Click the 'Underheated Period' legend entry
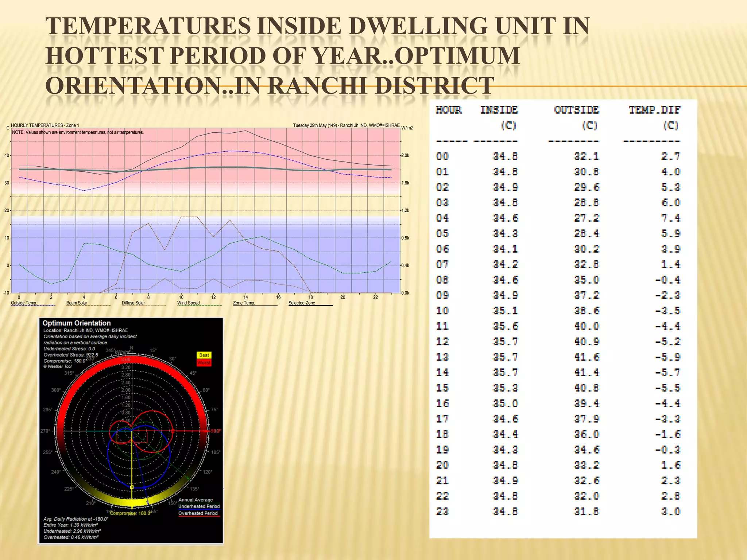The width and height of the screenshot is (747, 560). (199, 506)
